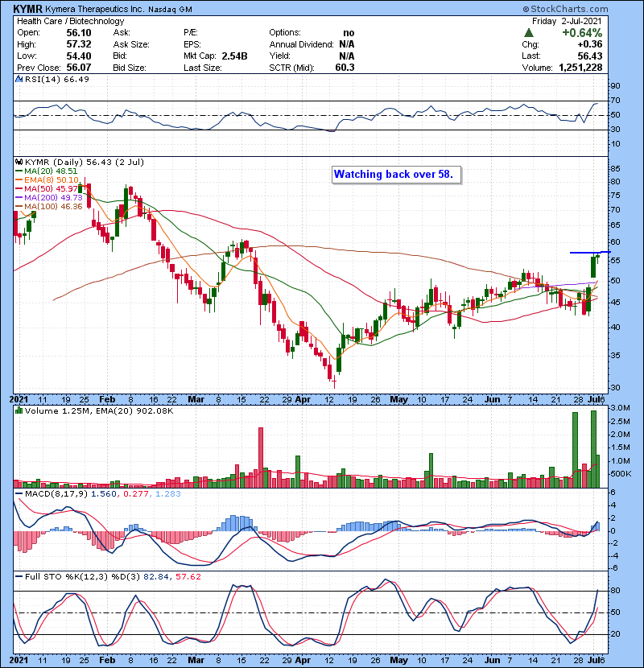644x668 pixels.
Task: Click the 90 level on the RSI scale
Action: pyautogui.click(x=615, y=86)
